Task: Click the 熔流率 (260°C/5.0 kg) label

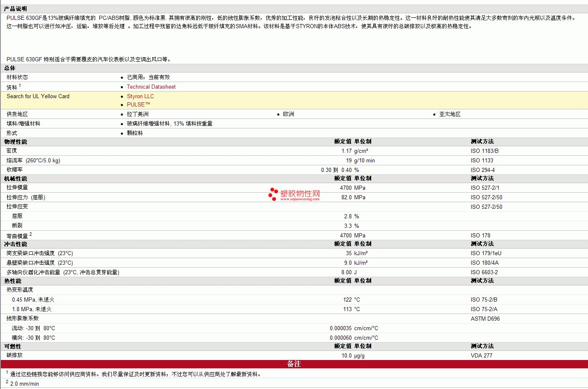Action: (x=34, y=161)
